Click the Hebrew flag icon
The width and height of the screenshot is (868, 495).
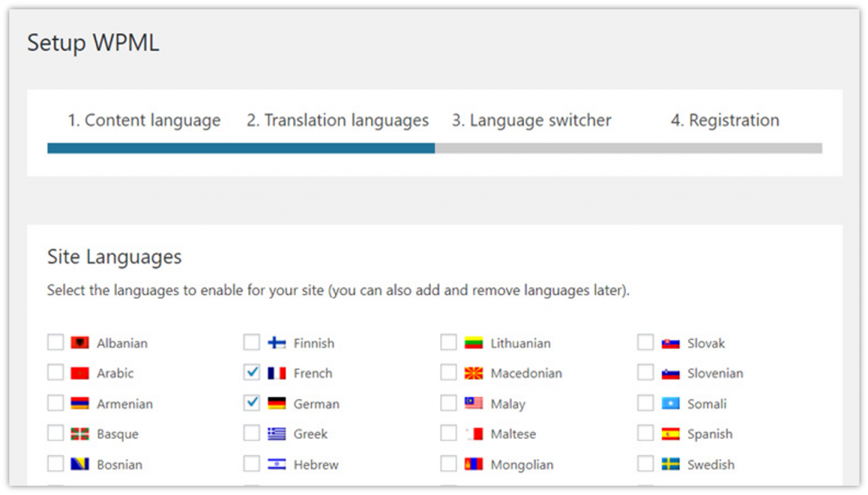[x=278, y=464]
